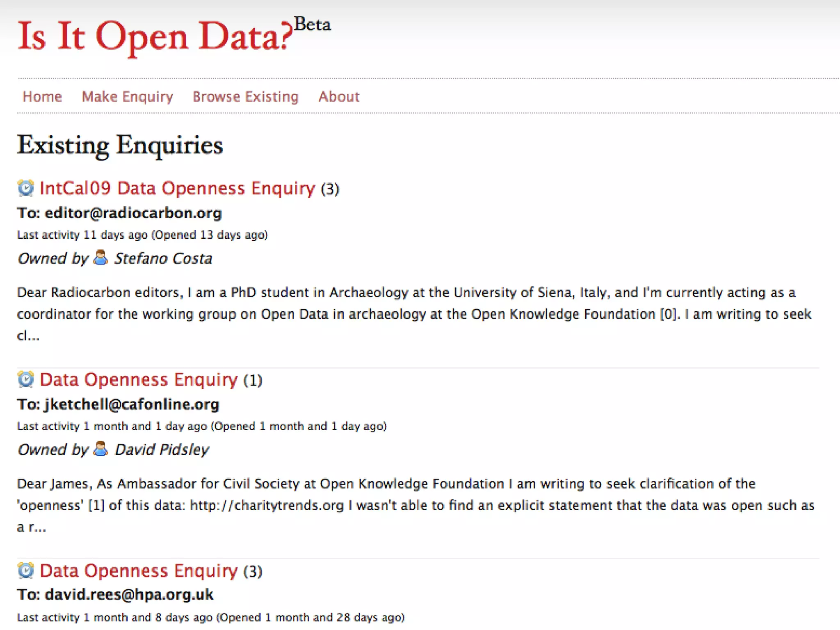This screenshot has width=840, height=630.
Task: Open the Make Enquiry page
Action: [x=127, y=96]
